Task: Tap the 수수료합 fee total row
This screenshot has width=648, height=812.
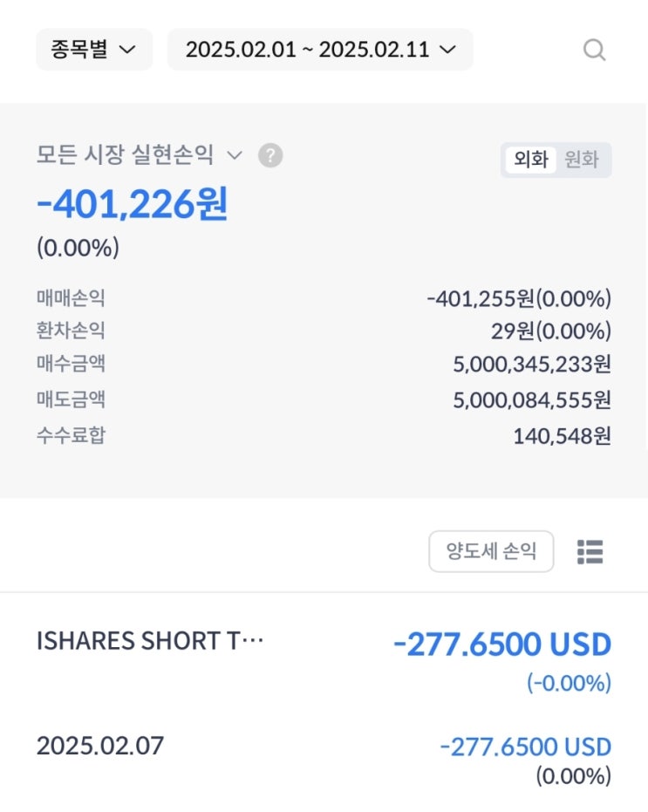Action: coord(324,436)
